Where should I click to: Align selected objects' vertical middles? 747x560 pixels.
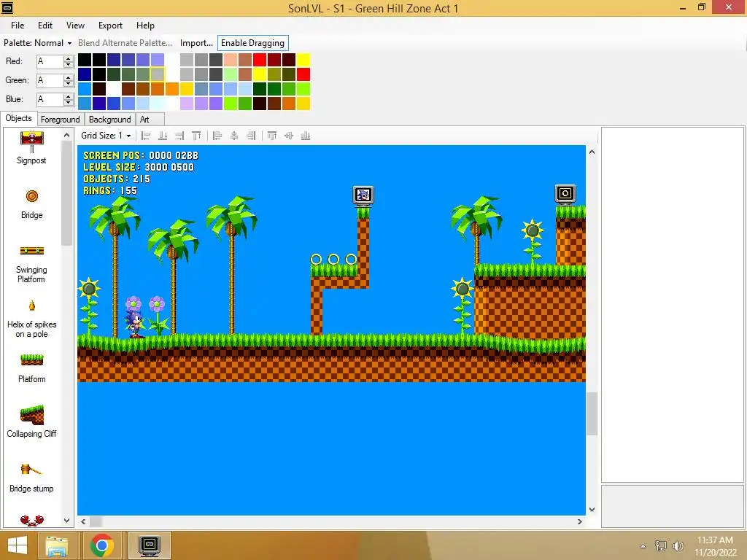pyautogui.click(x=289, y=136)
